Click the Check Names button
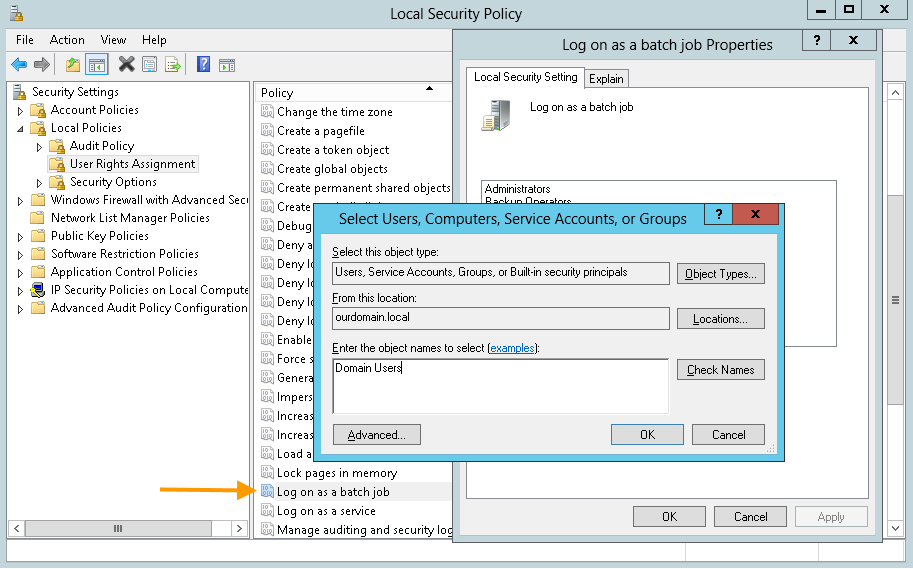913x569 pixels. click(720, 370)
